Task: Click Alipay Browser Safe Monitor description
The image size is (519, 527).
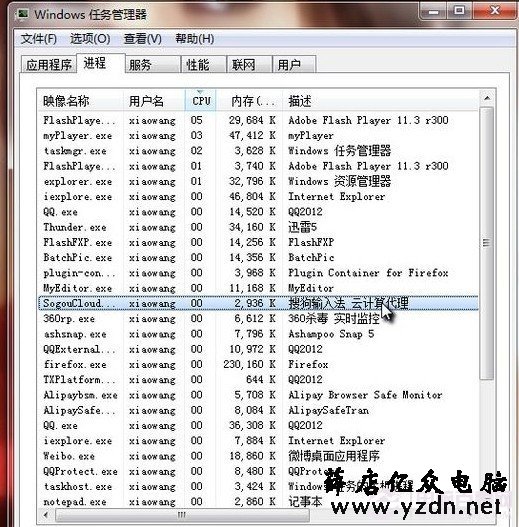Action: tap(365, 395)
